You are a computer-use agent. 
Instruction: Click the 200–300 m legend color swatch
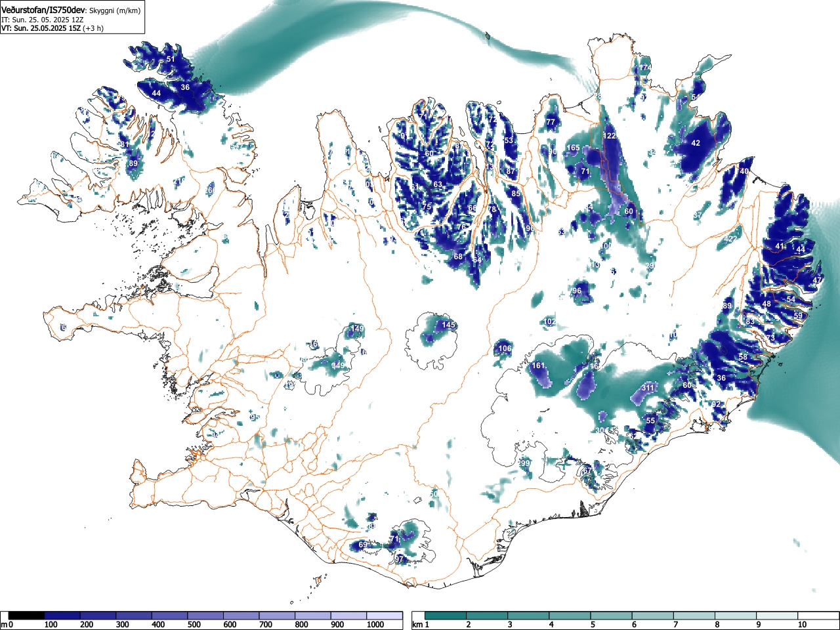click(x=98, y=616)
